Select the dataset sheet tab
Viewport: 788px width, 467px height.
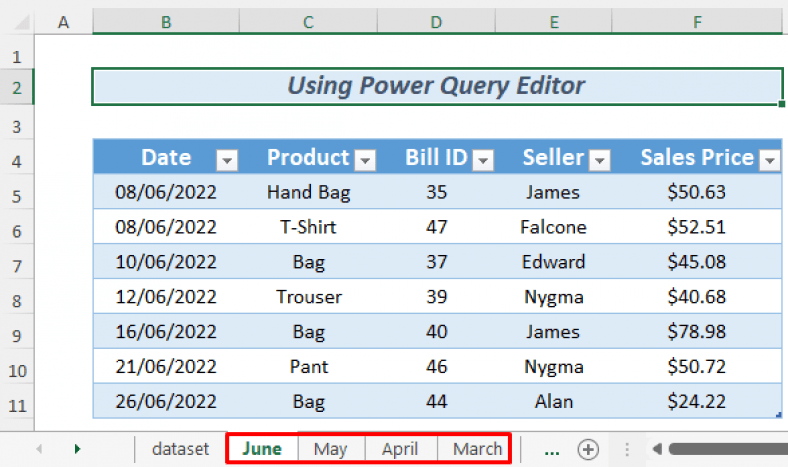pos(181,449)
